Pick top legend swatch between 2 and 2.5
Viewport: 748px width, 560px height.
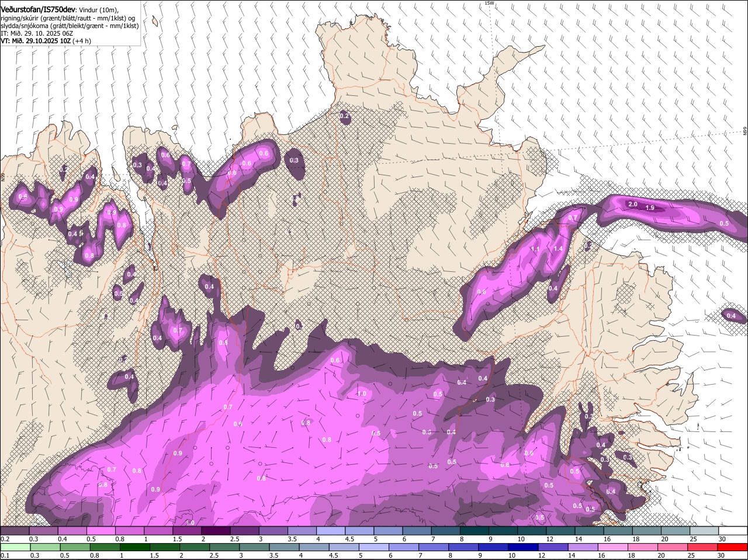[216, 530]
